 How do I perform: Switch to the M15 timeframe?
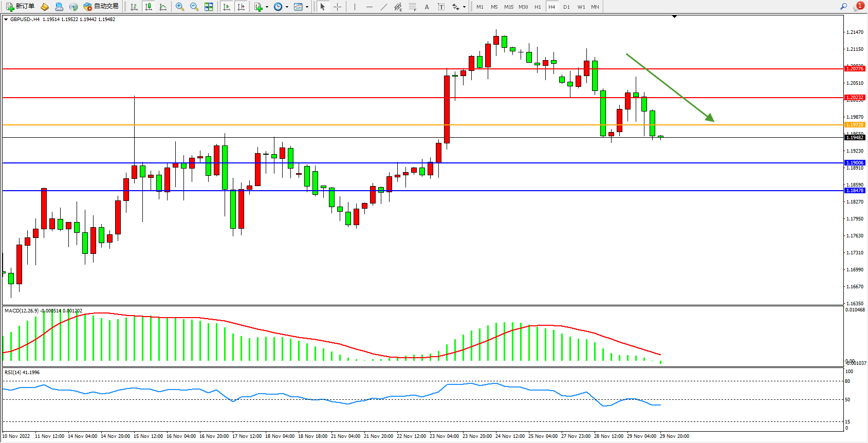509,7
